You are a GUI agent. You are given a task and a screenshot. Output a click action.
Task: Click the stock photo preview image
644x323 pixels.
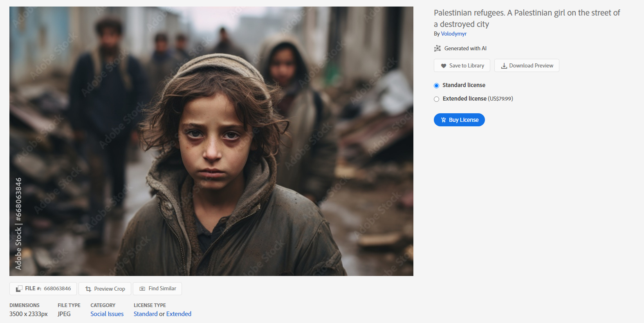(211, 141)
